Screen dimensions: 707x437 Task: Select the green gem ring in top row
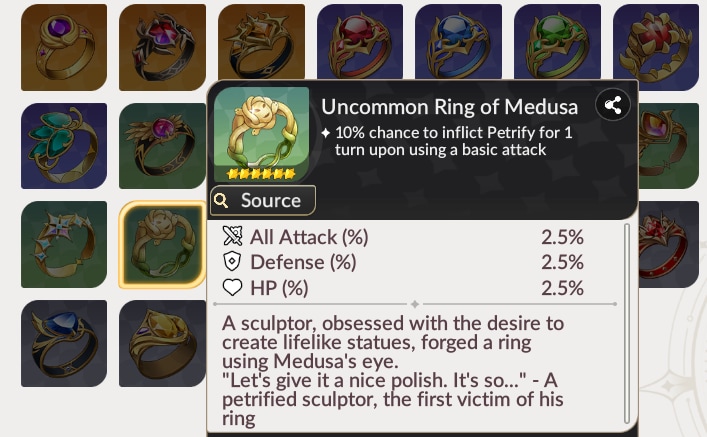[557, 47]
